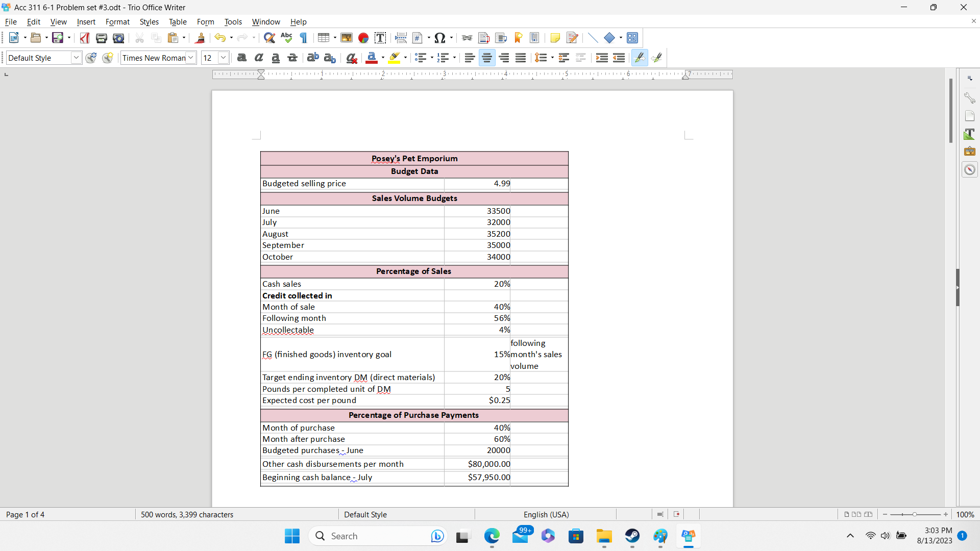
Task: Clear direct formatting
Action: (352, 58)
